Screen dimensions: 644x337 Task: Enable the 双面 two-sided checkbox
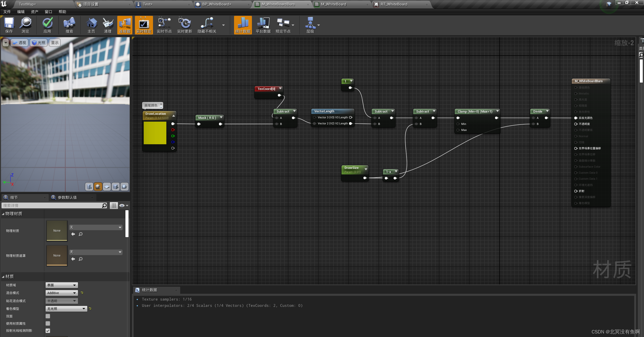pyautogui.click(x=48, y=316)
